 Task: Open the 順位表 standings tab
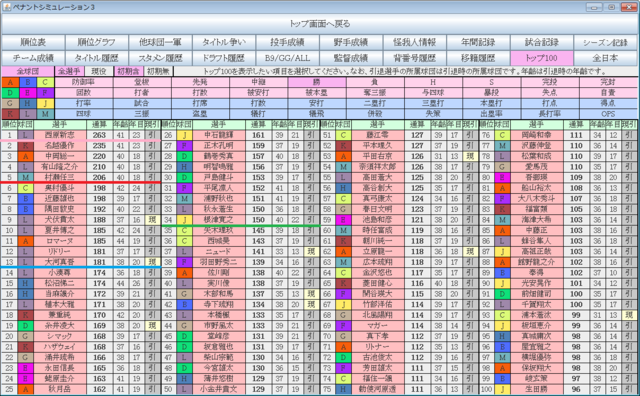(x=33, y=42)
